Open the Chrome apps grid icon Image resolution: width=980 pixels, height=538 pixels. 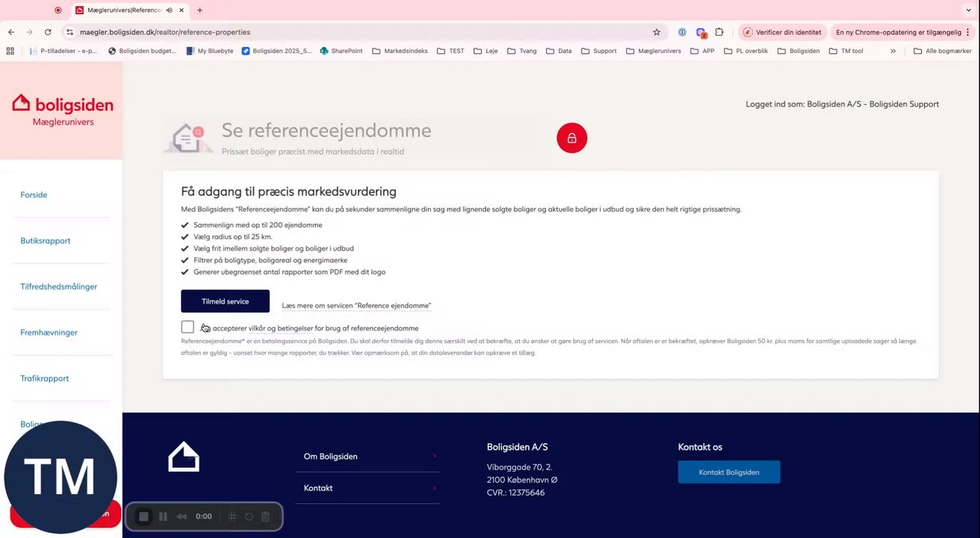click(x=10, y=51)
